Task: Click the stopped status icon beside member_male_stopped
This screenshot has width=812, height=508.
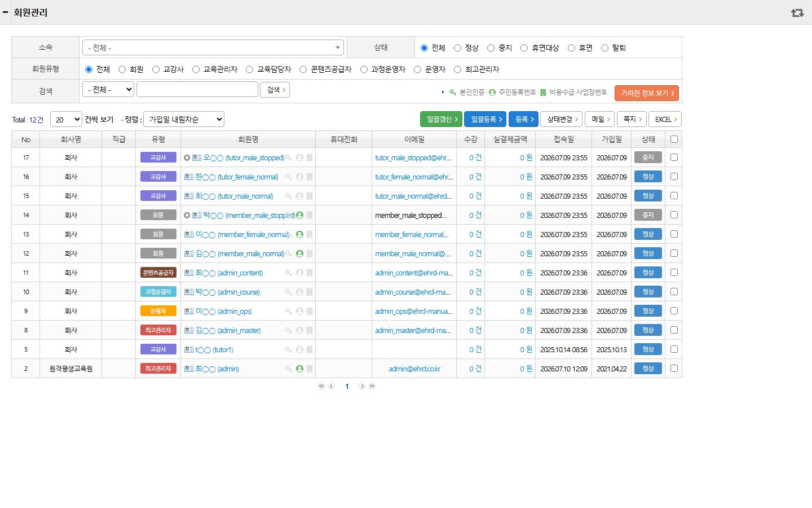Action: point(187,216)
